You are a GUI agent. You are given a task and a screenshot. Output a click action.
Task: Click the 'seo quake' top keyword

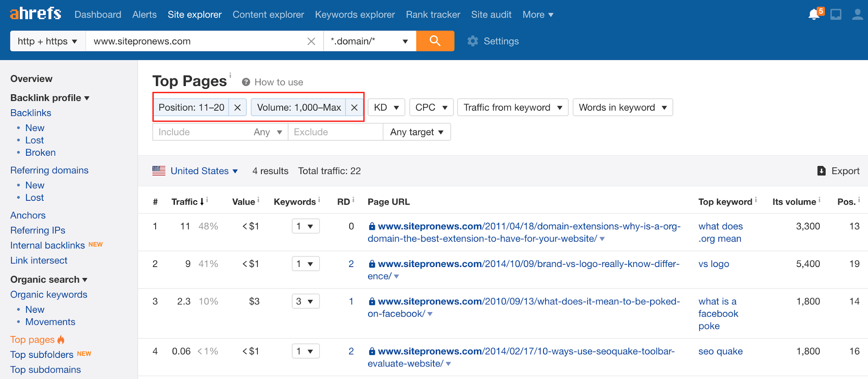[720, 351]
